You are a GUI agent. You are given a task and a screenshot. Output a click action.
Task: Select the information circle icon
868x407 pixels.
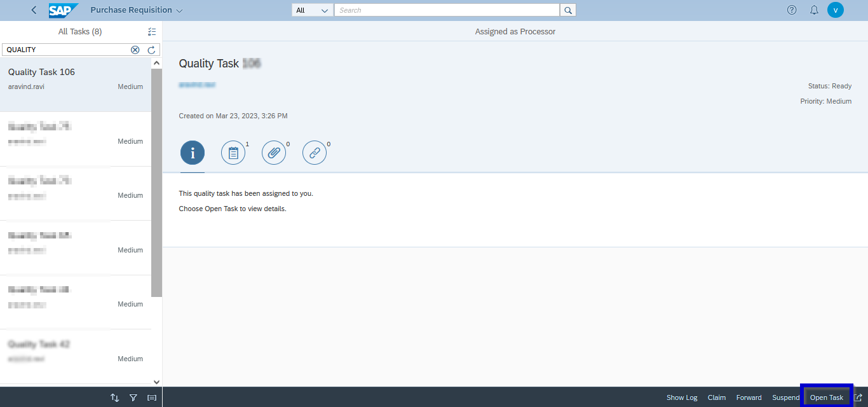193,152
